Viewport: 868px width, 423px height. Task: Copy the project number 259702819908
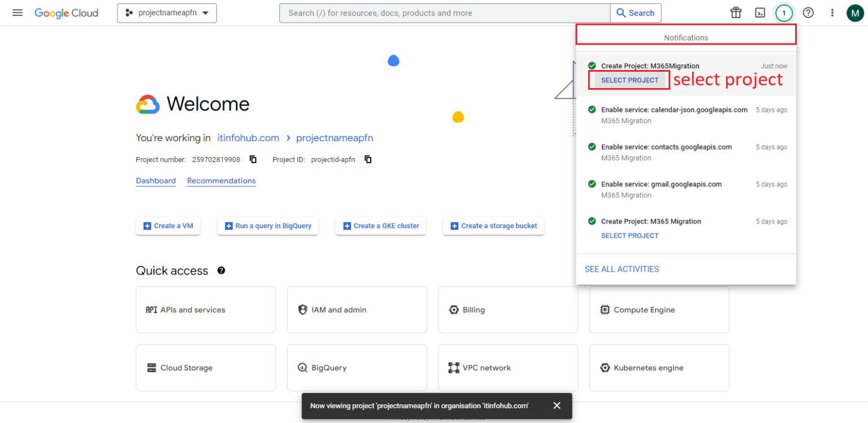click(x=253, y=159)
